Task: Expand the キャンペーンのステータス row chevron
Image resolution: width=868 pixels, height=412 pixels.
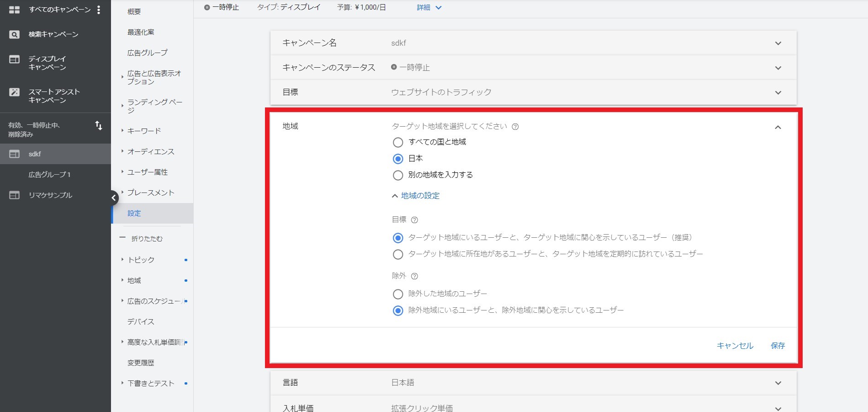Action: point(778,68)
